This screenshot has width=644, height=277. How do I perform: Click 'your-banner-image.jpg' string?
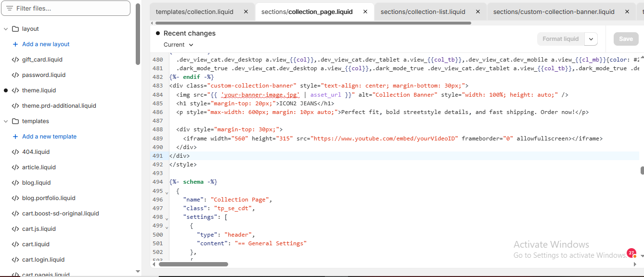tap(260, 95)
